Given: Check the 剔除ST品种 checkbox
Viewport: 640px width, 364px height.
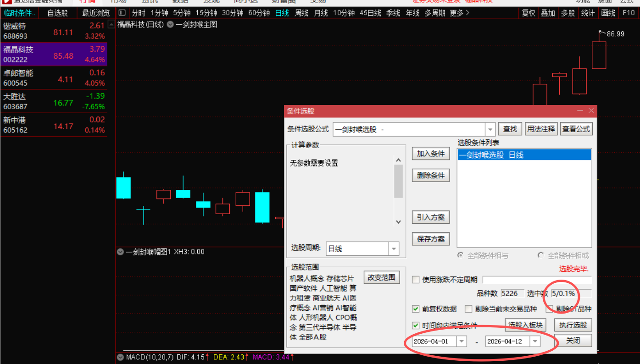Looking at the screenshot, I should (x=550, y=309).
